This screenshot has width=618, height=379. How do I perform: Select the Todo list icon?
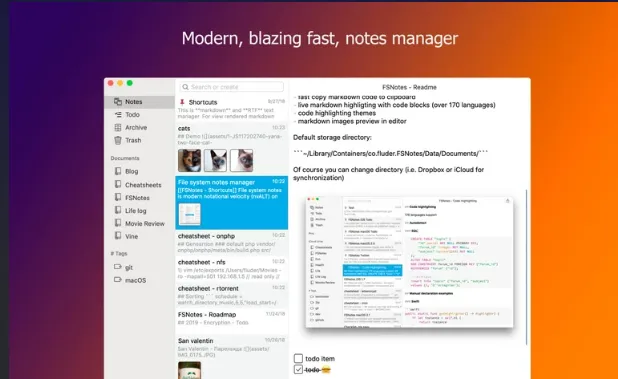click(118, 115)
